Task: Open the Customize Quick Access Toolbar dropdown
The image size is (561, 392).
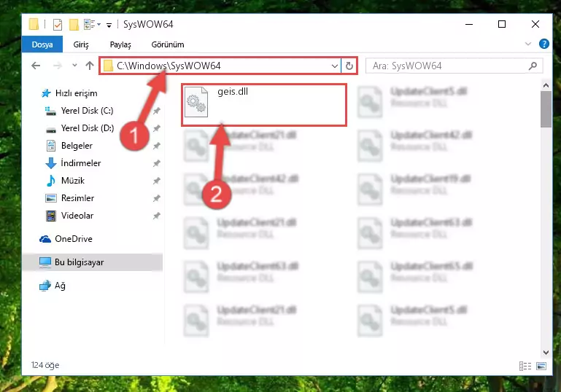Action: [x=109, y=25]
